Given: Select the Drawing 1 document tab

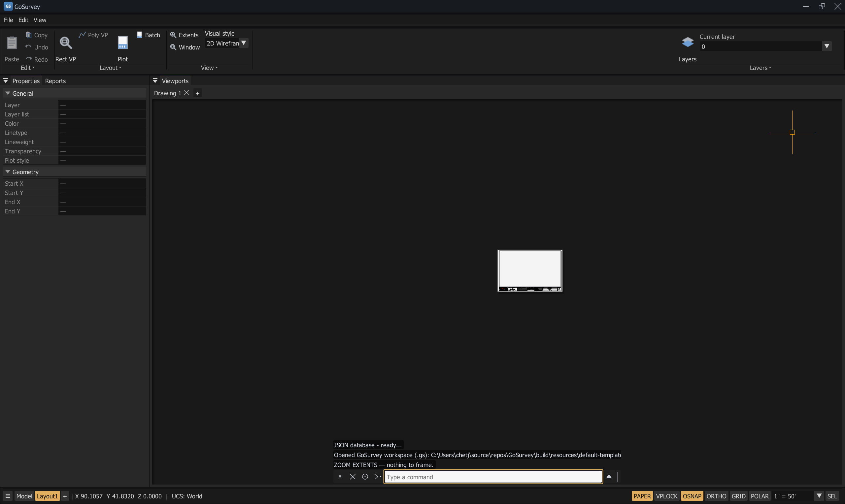Looking at the screenshot, I should 167,93.
